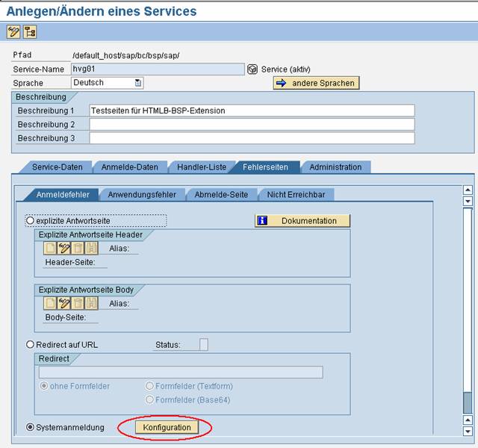Click the scroll up arrow near scrollbar bottom

tap(468, 420)
